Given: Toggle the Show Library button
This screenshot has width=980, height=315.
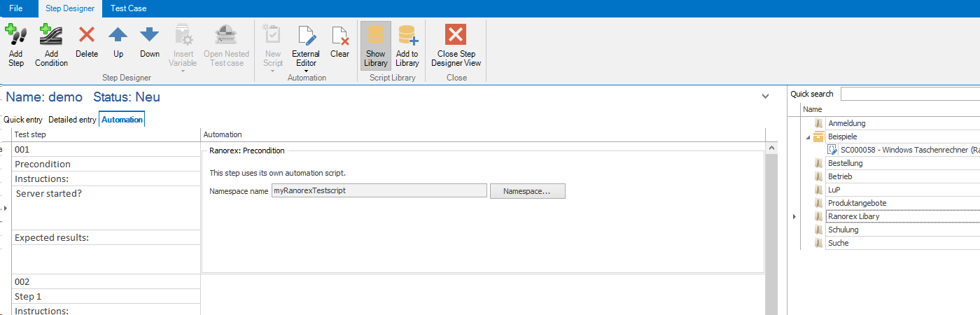Looking at the screenshot, I should coord(375,45).
